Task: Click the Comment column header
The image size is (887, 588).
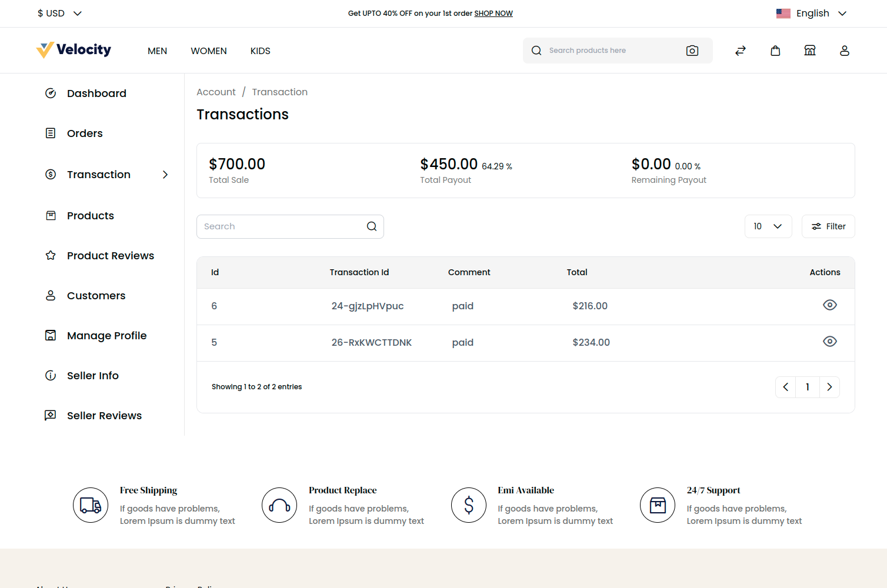Action: click(x=469, y=272)
